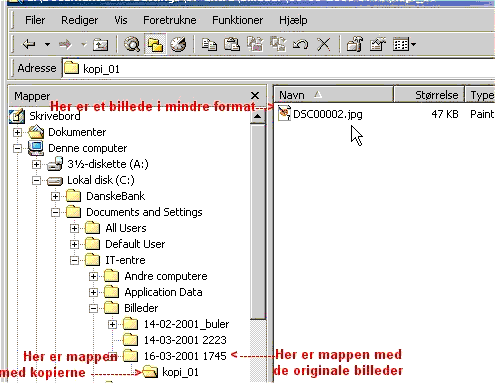Close the Mapper folders pane
The image size is (495, 383).
[255, 96]
